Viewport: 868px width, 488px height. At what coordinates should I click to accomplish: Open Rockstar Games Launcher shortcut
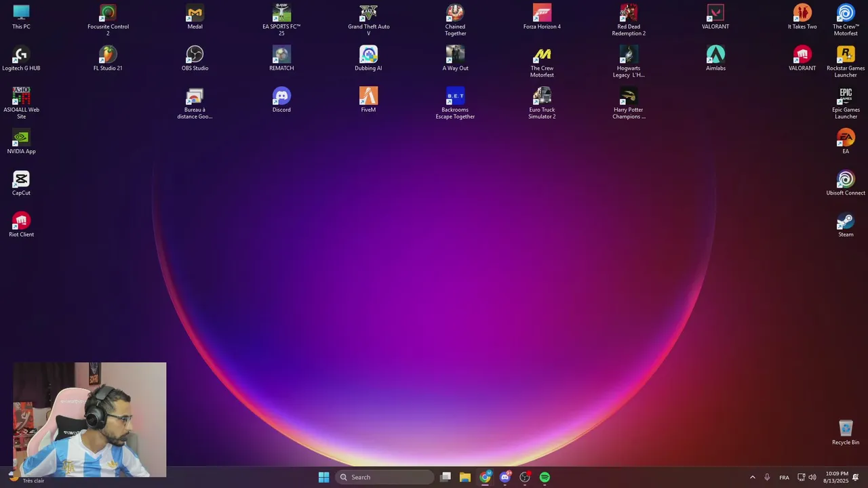846,62
